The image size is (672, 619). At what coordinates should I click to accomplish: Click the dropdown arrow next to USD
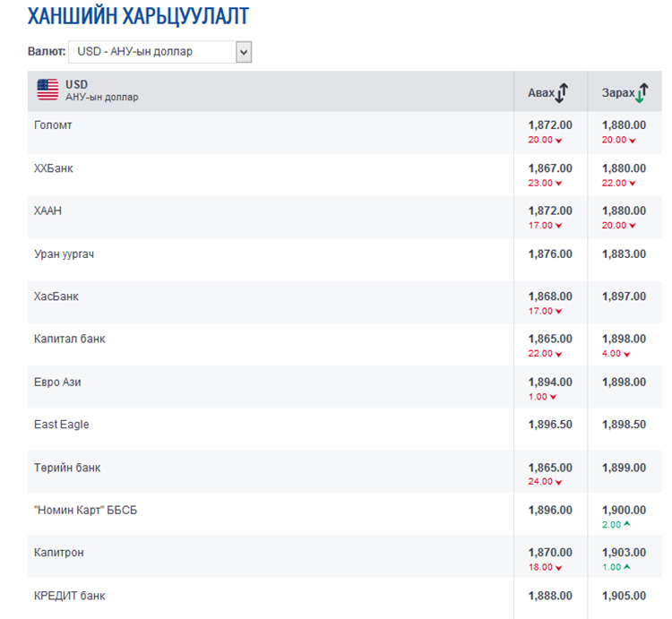pyautogui.click(x=243, y=52)
